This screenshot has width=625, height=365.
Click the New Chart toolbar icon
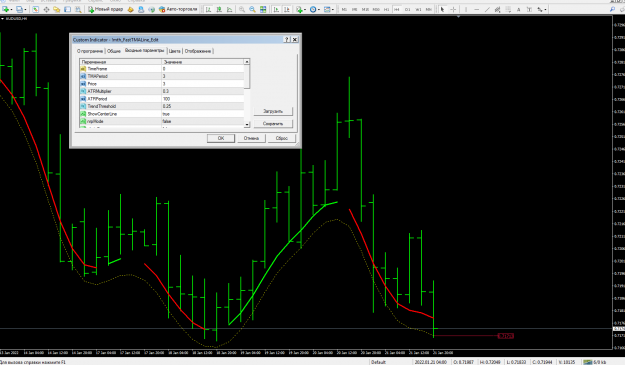click(x=6, y=9)
